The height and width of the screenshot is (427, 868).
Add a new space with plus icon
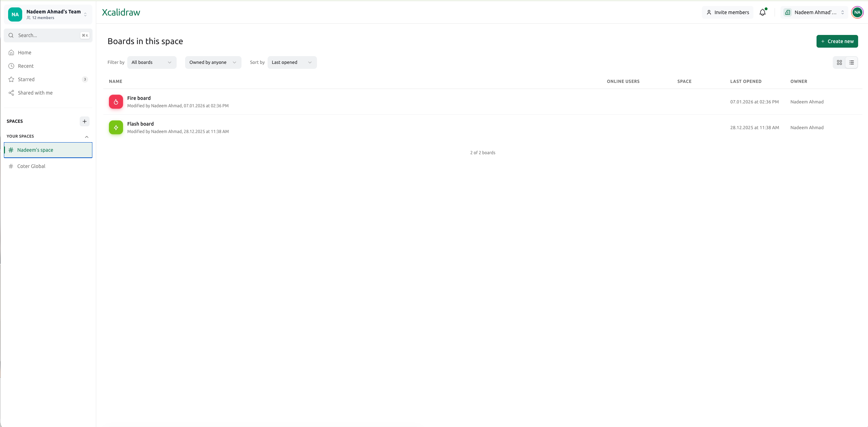85,121
